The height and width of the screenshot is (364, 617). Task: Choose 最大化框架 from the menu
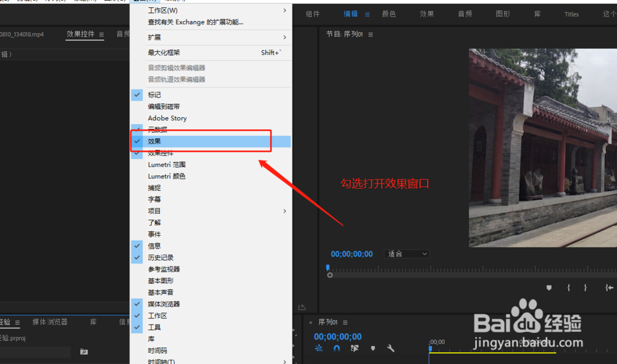click(210, 52)
